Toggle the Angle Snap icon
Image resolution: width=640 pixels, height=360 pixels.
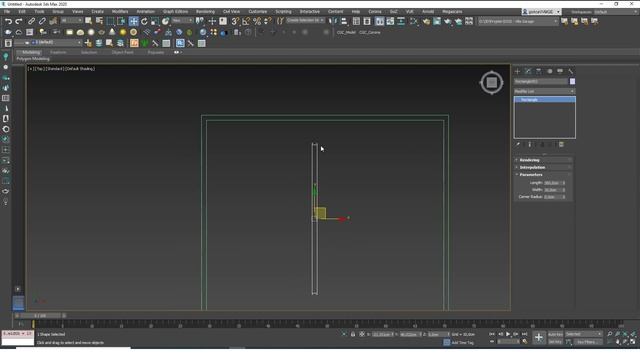(x=246, y=21)
